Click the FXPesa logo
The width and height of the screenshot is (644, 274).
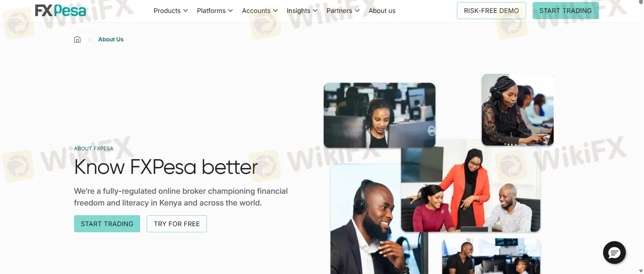[60, 11]
